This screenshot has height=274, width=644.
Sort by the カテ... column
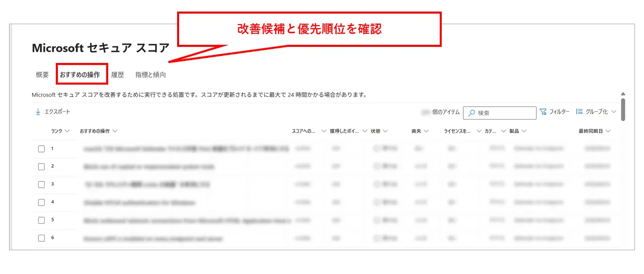pos(496,131)
